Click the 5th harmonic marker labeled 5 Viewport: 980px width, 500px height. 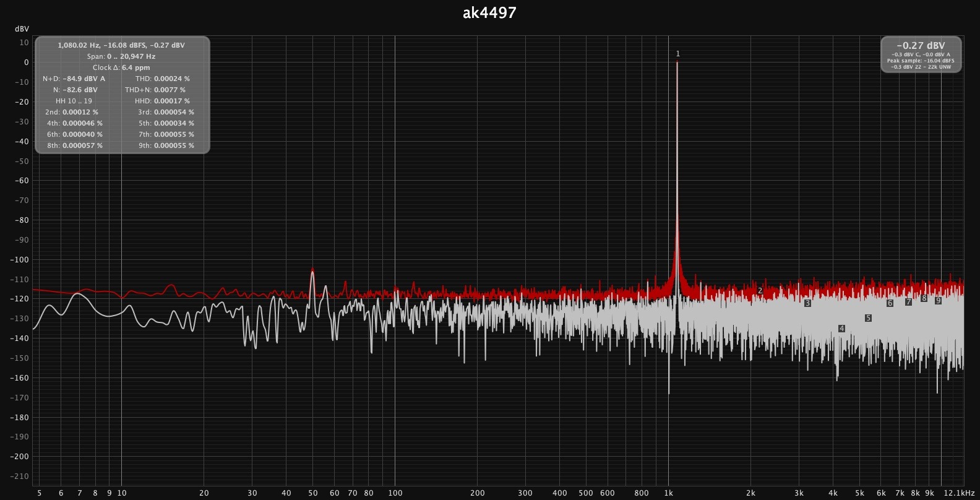(x=868, y=318)
